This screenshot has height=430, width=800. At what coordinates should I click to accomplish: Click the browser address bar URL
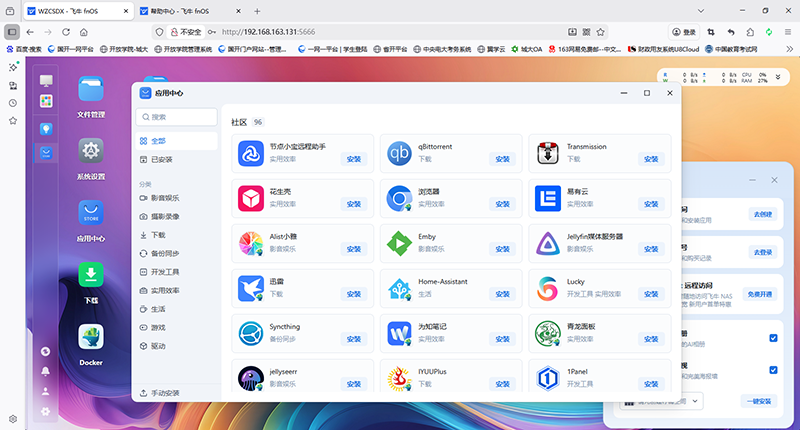(x=268, y=32)
